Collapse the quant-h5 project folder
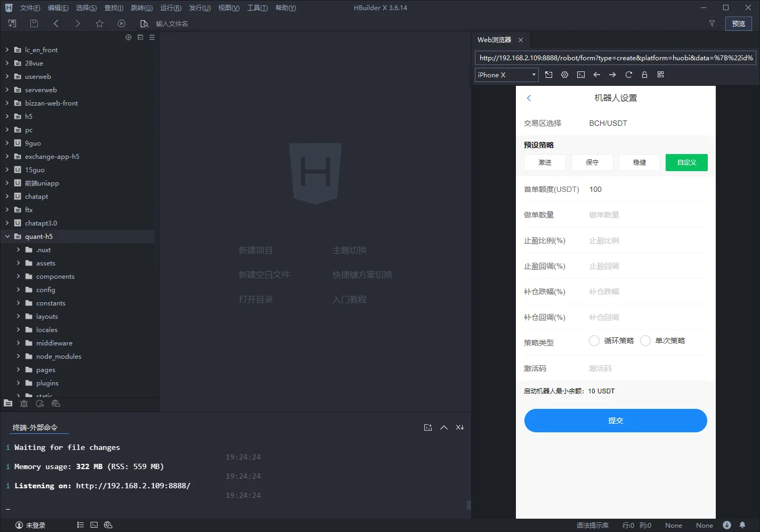 (x=7, y=236)
